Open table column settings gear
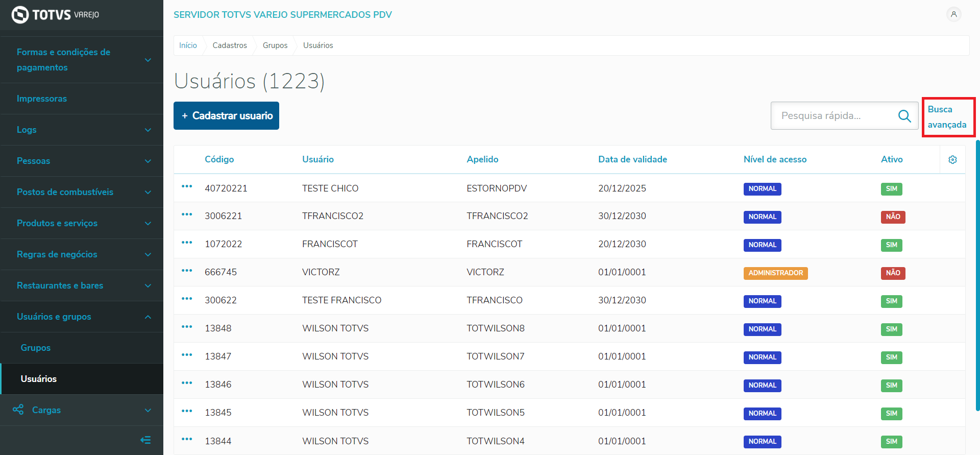Image resolution: width=980 pixels, height=455 pixels. click(952, 160)
